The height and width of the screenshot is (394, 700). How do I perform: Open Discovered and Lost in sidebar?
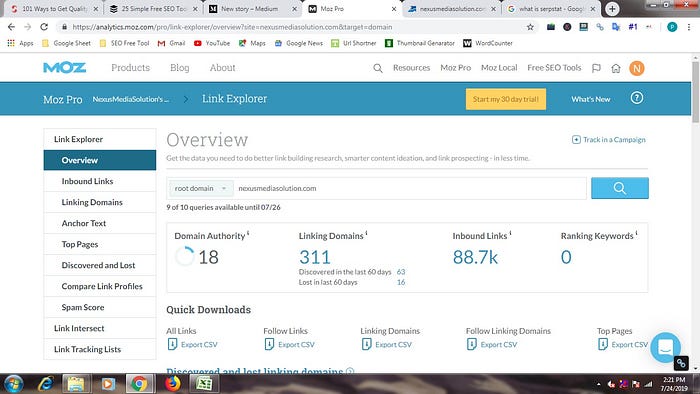point(100,265)
